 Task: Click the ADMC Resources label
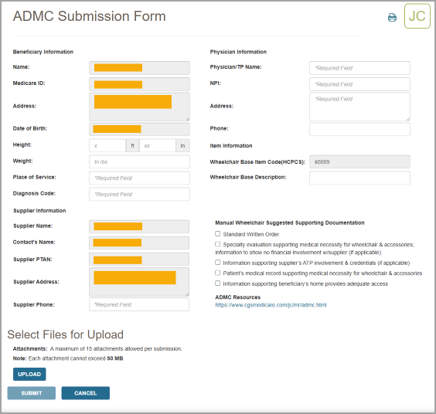[x=238, y=297]
